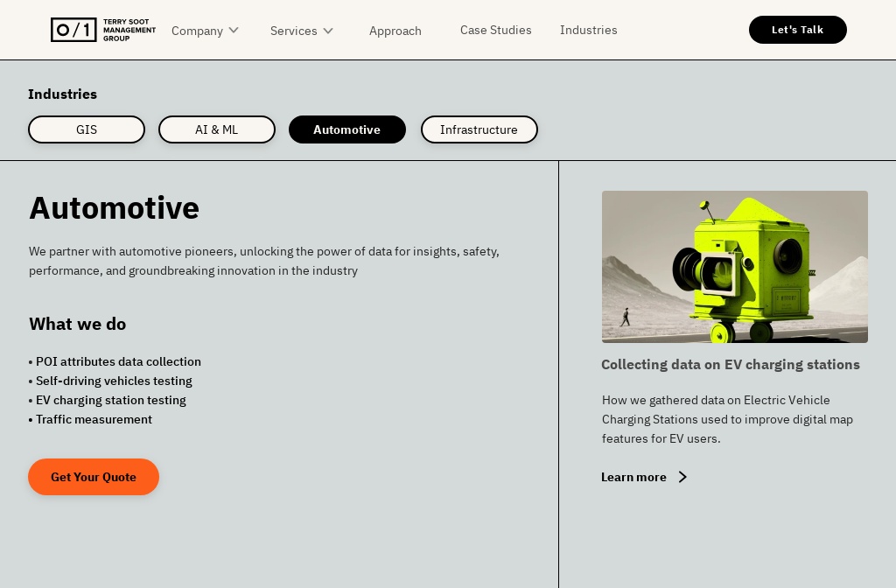This screenshot has height=588, width=896.
Task: Switch to the Infrastructure tab
Action: (x=479, y=129)
